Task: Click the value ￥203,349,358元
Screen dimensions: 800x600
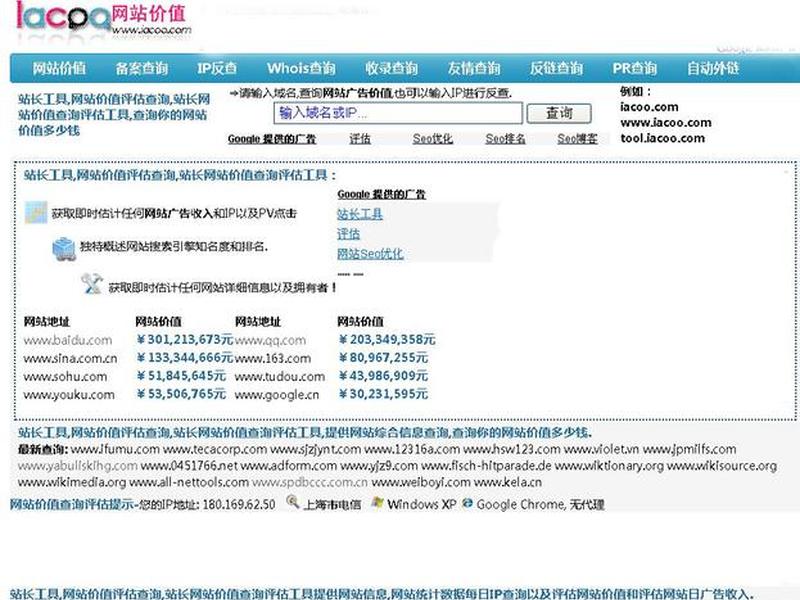Action: click(387, 339)
